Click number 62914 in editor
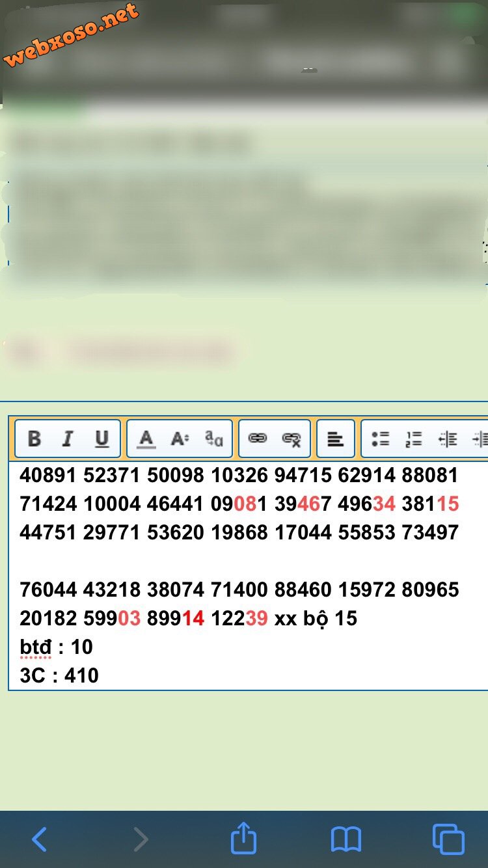The height and width of the screenshot is (868, 488). pos(367,475)
